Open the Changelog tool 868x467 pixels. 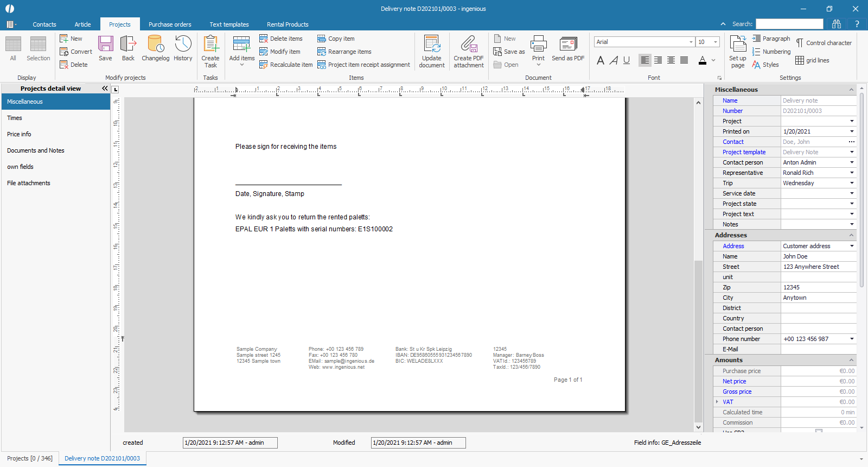[x=155, y=48]
